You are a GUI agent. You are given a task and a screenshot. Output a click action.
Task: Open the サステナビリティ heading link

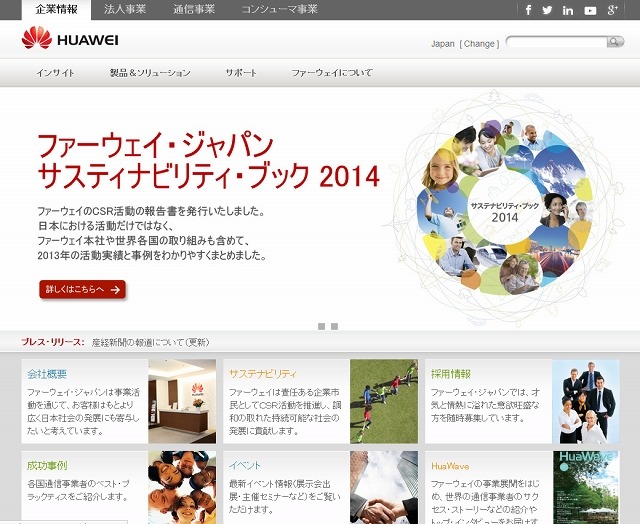(262, 374)
